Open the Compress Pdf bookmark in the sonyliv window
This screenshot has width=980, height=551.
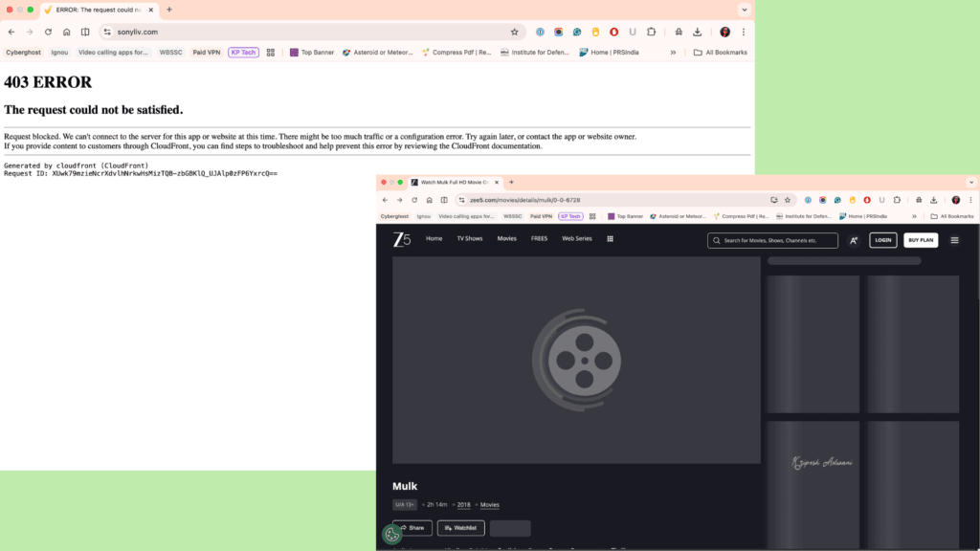(457, 53)
